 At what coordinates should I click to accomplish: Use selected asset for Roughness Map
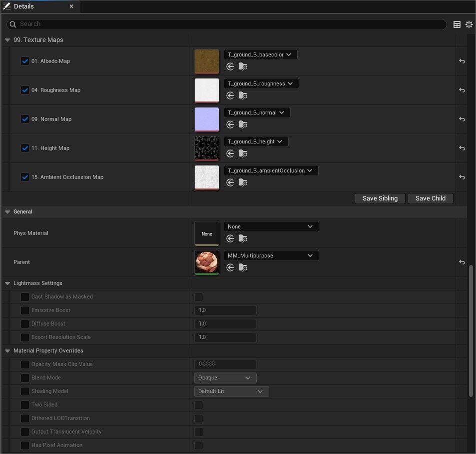[230, 95]
